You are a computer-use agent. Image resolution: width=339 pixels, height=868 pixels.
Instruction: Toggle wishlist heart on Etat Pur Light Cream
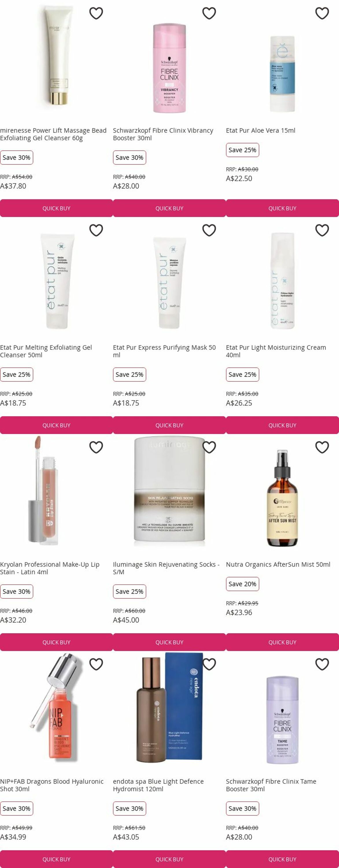coord(322,231)
